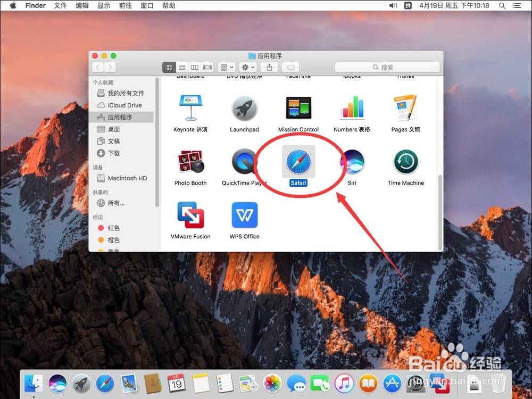
Task: Click the Finder back arrow button
Action: [x=98, y=67]
